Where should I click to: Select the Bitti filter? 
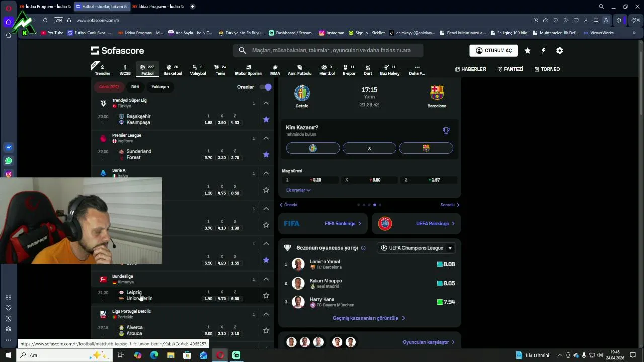(135, 87)
